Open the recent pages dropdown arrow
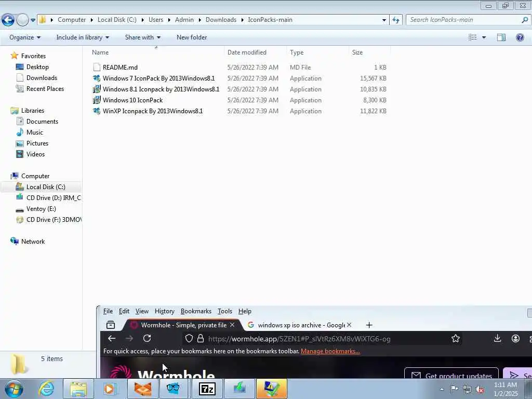The width and height of the screenshot is (532, 399). click(33, 20)
